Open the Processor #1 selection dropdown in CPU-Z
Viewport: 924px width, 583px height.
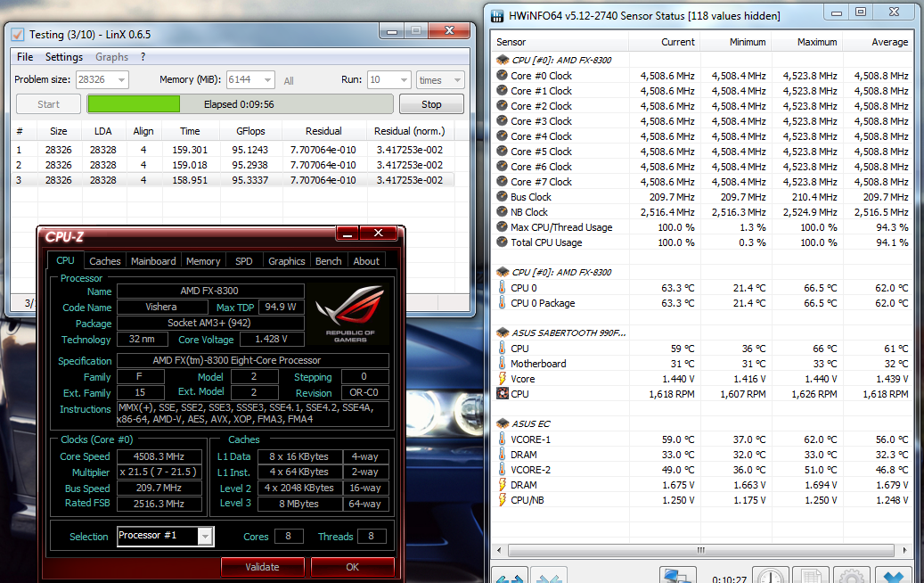205,536
